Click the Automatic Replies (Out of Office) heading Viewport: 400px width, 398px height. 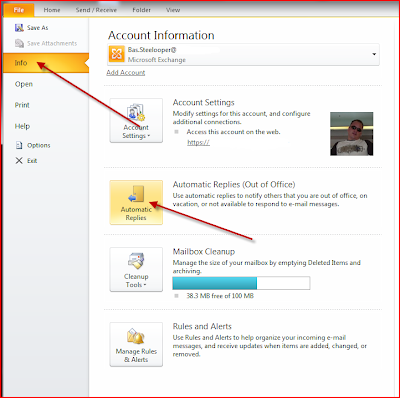tap(234, 185)
